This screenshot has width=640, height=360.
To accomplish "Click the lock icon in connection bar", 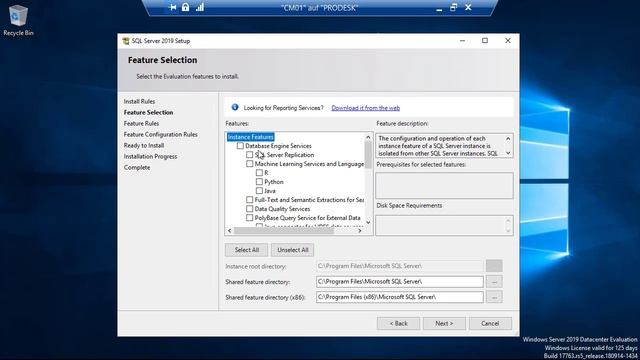I will pyautogui.click(x=186, y=7).
